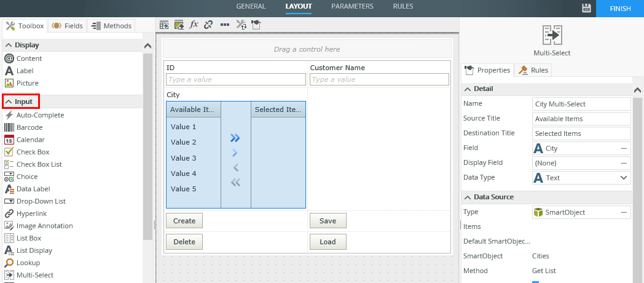The image size is (644, 283).
Task: Select the Barcode control in Toolbox
Action: coord(29,127)
